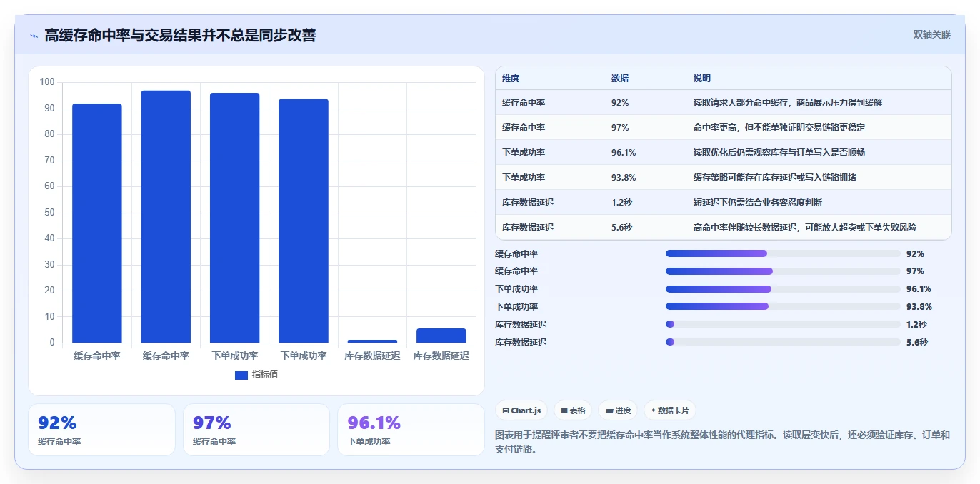The width and height of the screenshot is (980, 484).
Task: Click the footnote paragraph starting 图表用于提醒评审者
Action: pyautogui.click(x=722, y=442)
